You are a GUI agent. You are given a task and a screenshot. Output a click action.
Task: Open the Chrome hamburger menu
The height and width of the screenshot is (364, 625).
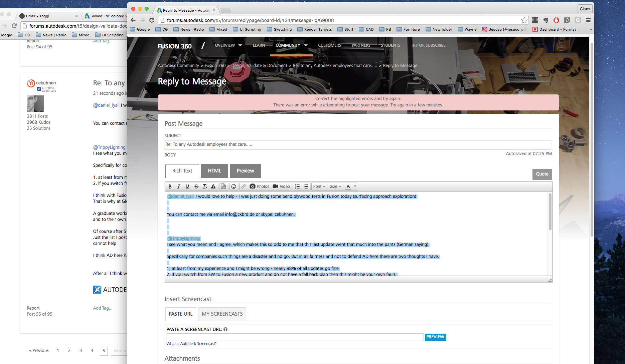pyautogui.click(x=588, y=20)
